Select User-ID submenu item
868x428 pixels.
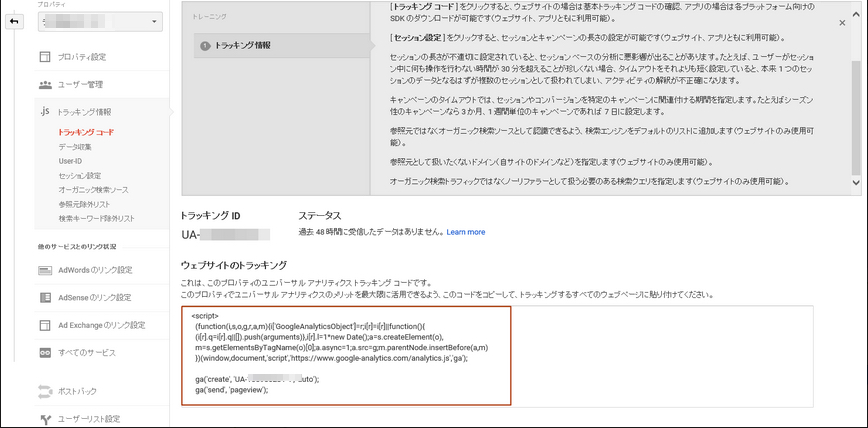pos(70,161)
